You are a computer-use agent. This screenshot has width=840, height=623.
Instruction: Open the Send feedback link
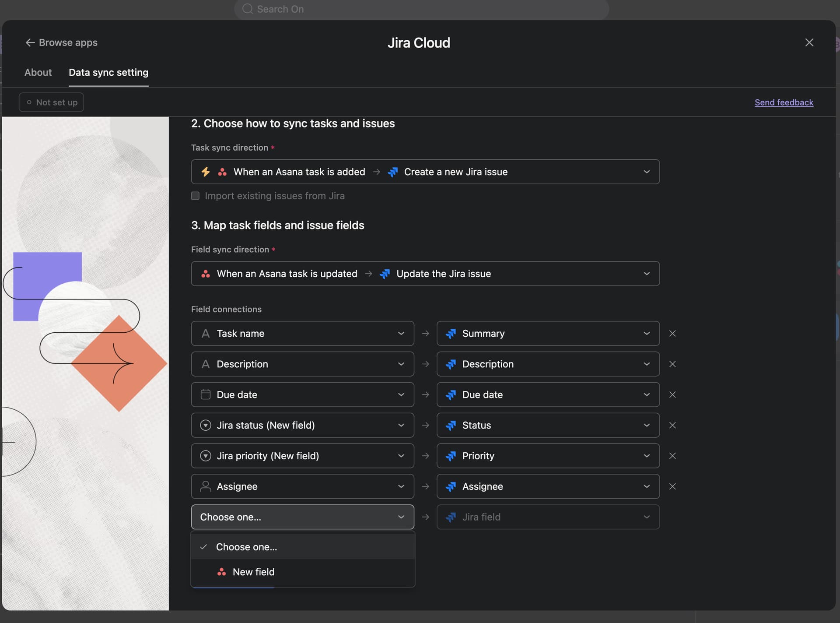pyautogui.click(x=784, y=102)
